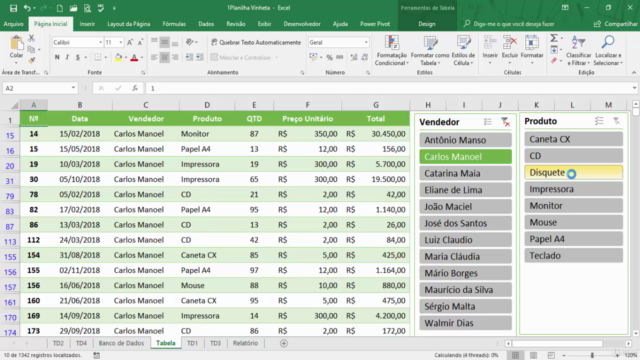This screenshot has width=640, height=360.
Task: Open the Power Pivot tab
Action: pyautogui.click(x=375, y=24)
